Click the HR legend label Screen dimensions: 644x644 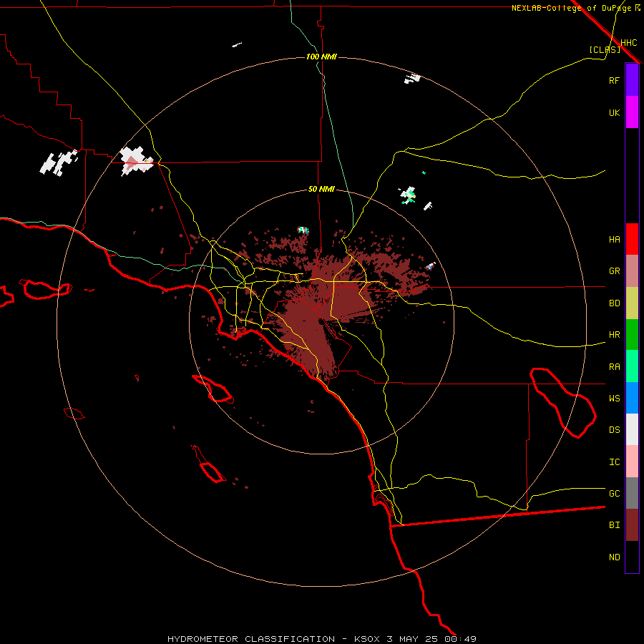point(614,335)
